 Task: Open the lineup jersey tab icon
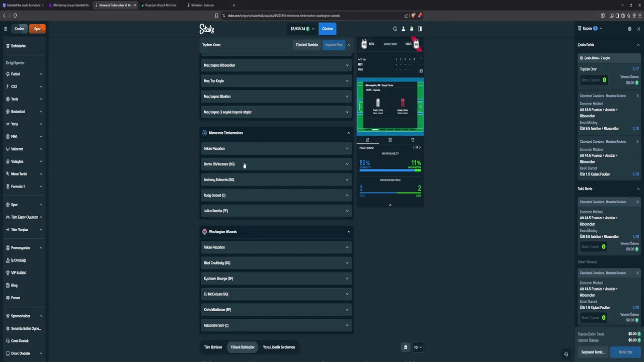(413, 140)
